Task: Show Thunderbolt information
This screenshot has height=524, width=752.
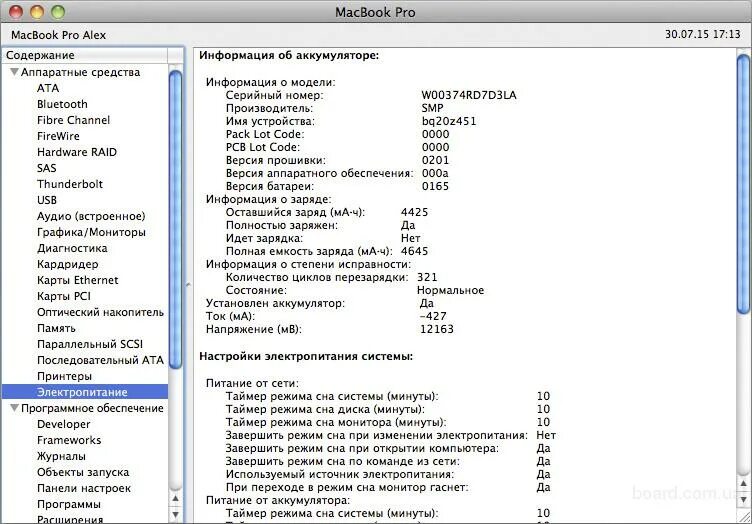Action: coord(70,184)
